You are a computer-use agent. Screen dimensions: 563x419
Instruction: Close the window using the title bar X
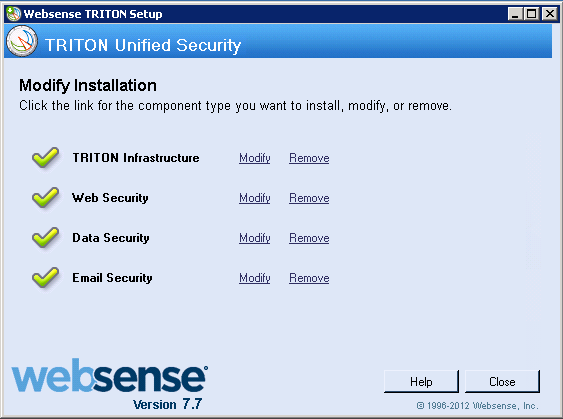(x=550, y=14)
